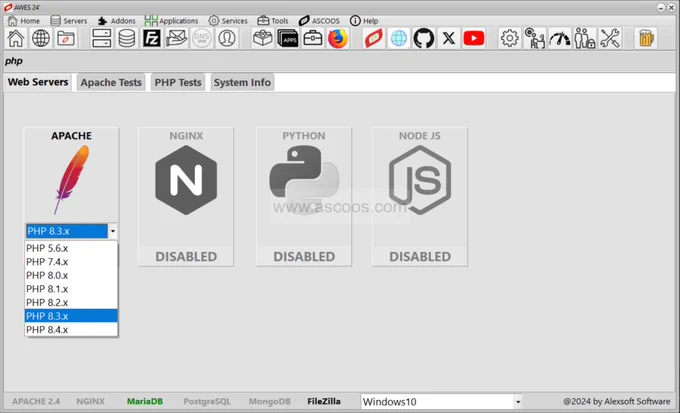Click the person at desk icon
This screenshot has width=680, height=413.
coord(535,38)
